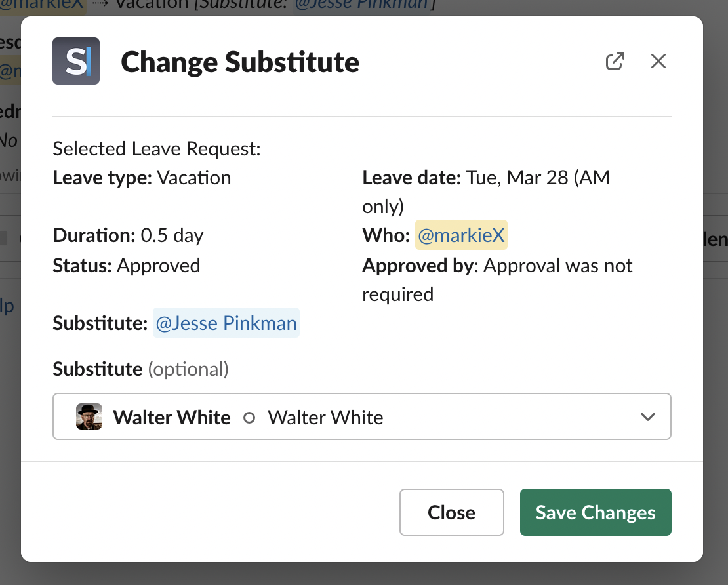Viewport: 728px width, 585px height.
Task: Open the dialog in a new window
Action: click(615, 62)
